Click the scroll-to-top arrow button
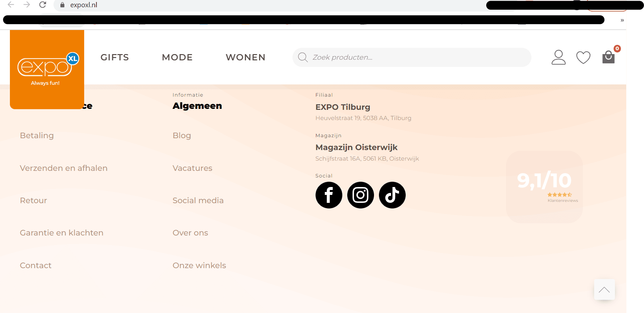 pyautogui.click(x=604, y=290)
